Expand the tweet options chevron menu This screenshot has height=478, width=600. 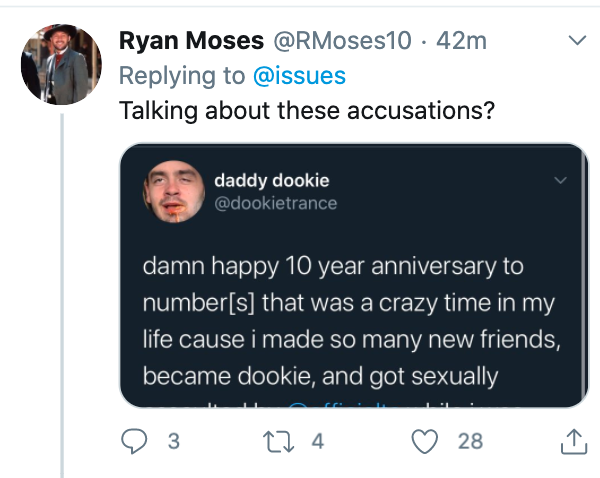point(577,40)
